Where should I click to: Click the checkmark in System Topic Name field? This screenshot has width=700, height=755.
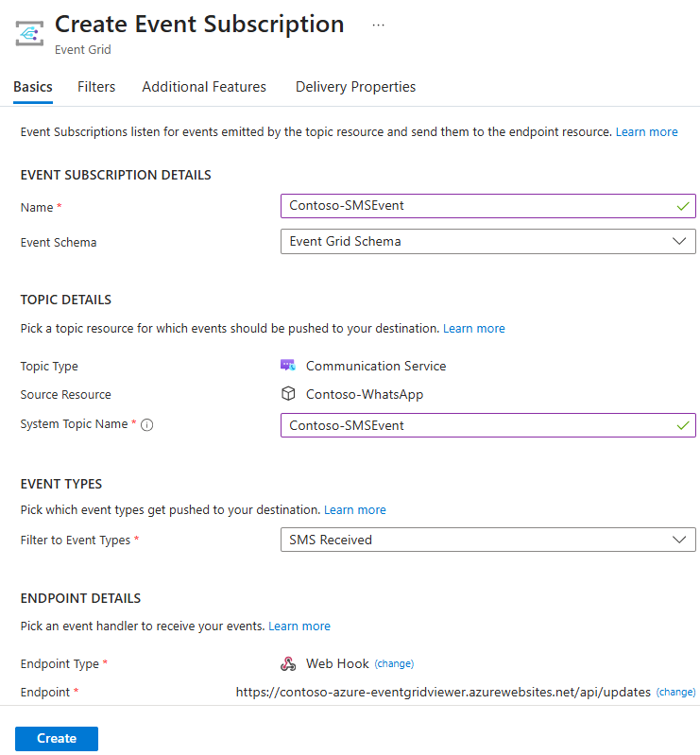[683, 425]
